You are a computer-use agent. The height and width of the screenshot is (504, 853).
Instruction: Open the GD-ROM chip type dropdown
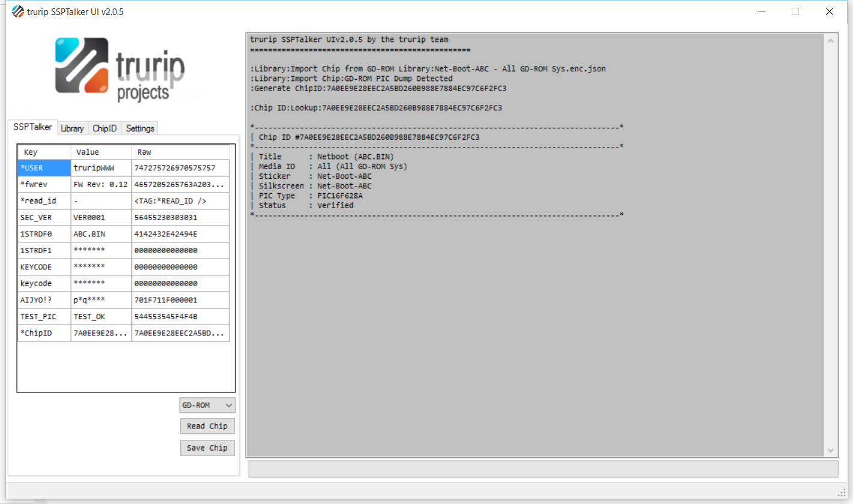(207, 406)
